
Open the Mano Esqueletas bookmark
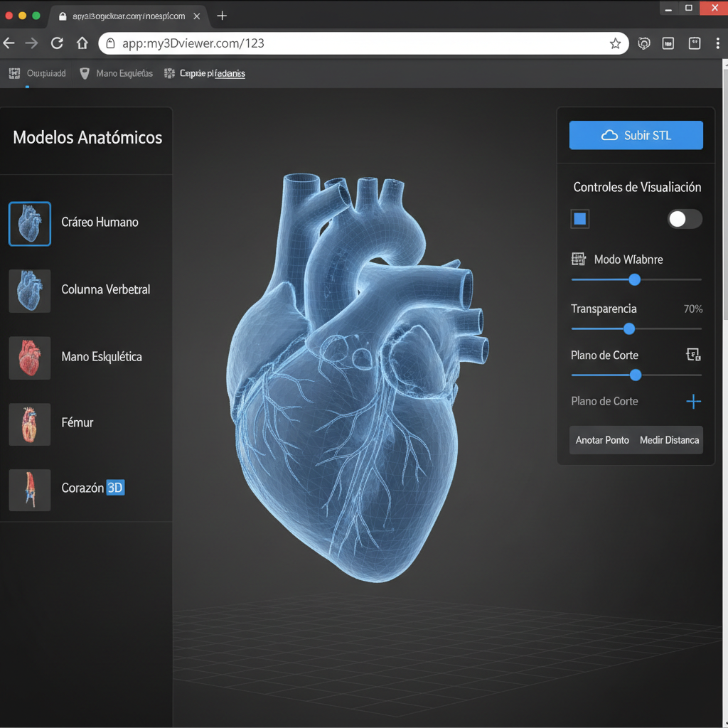pos(117,73)
